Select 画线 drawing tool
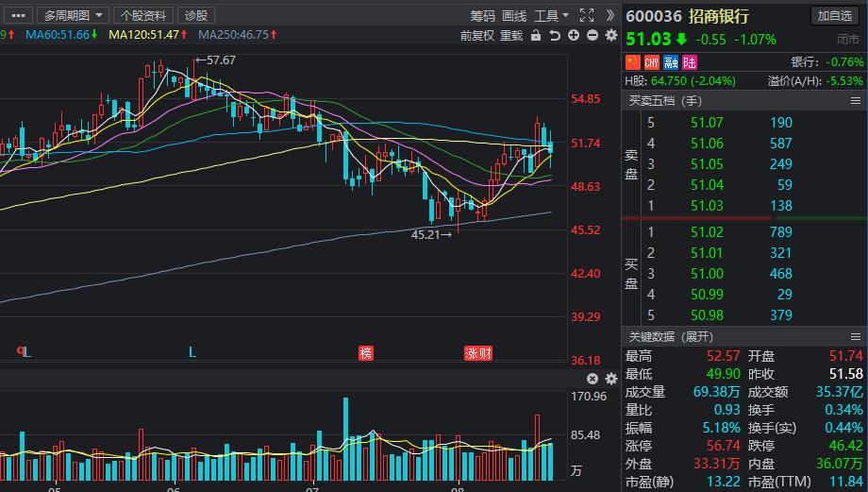868x492 pixels. [x=513, y=16]
